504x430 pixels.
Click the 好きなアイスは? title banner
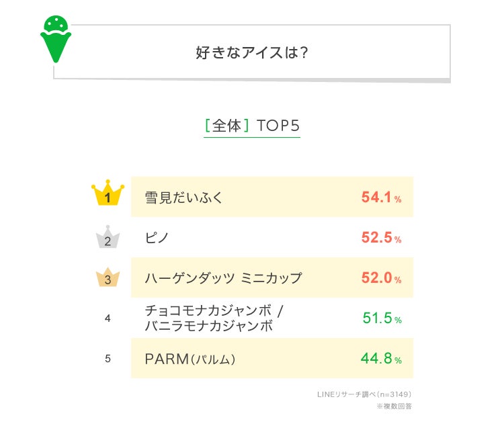pos(251,53)
